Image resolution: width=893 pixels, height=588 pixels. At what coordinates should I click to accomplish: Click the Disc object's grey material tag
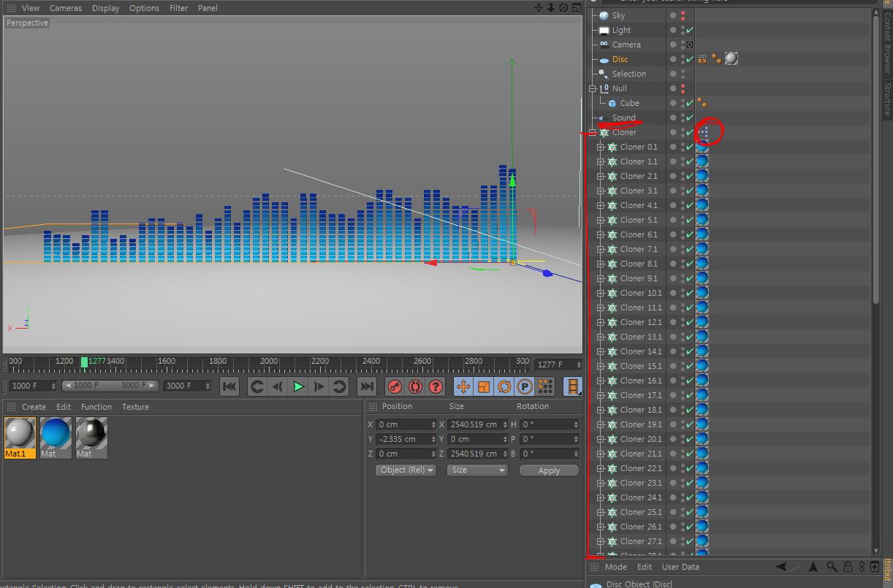click(x=731, y=58)
